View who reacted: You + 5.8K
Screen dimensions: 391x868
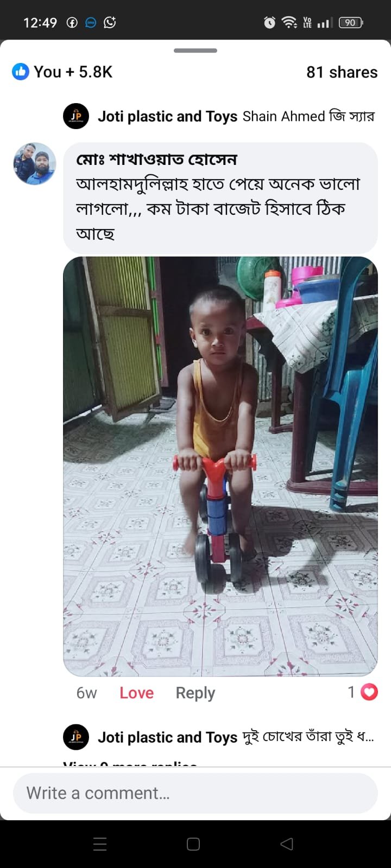(73, 72)
